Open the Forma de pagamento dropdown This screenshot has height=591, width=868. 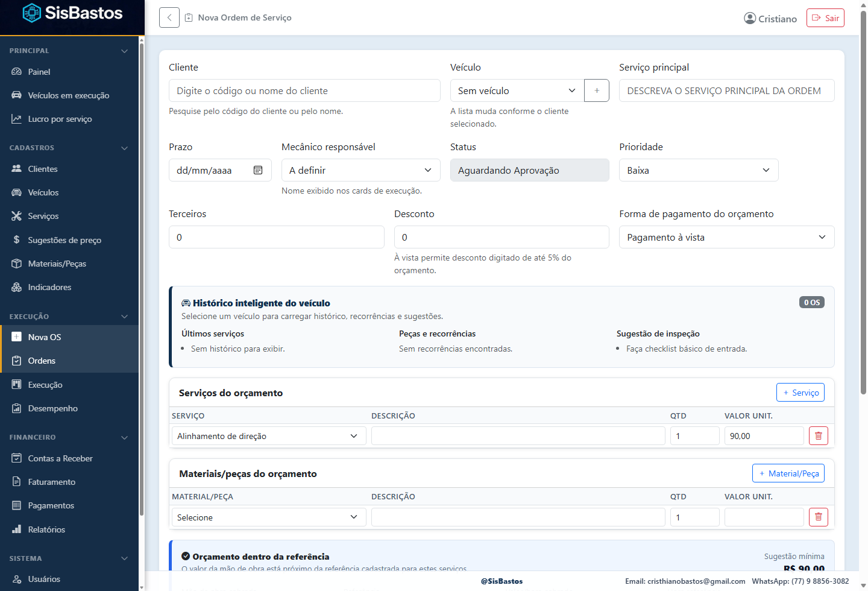726,237
